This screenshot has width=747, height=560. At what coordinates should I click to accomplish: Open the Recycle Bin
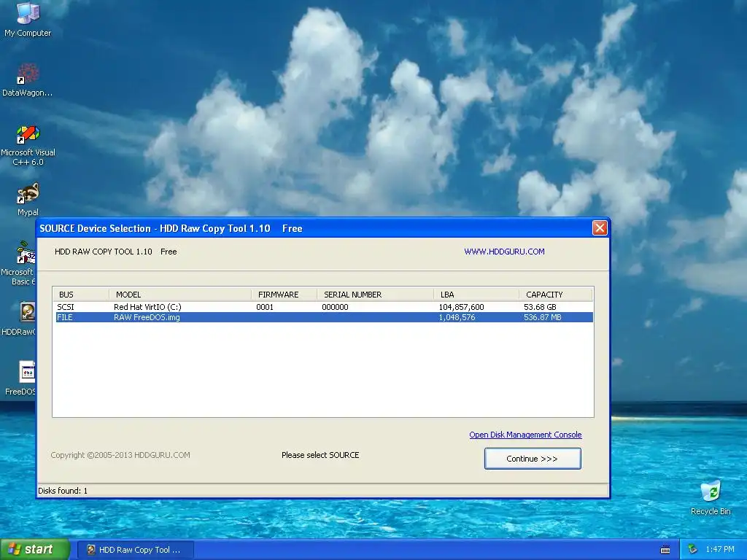(x=711, y=497)
